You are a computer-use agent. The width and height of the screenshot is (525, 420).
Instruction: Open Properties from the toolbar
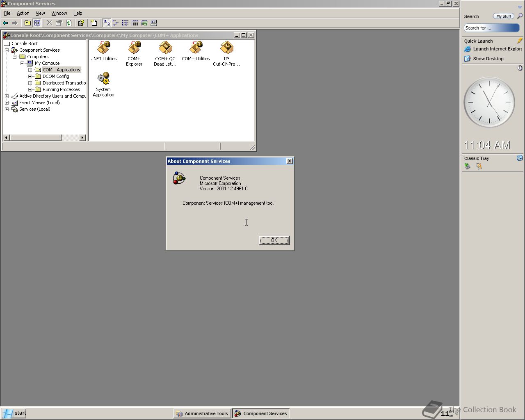59,23
